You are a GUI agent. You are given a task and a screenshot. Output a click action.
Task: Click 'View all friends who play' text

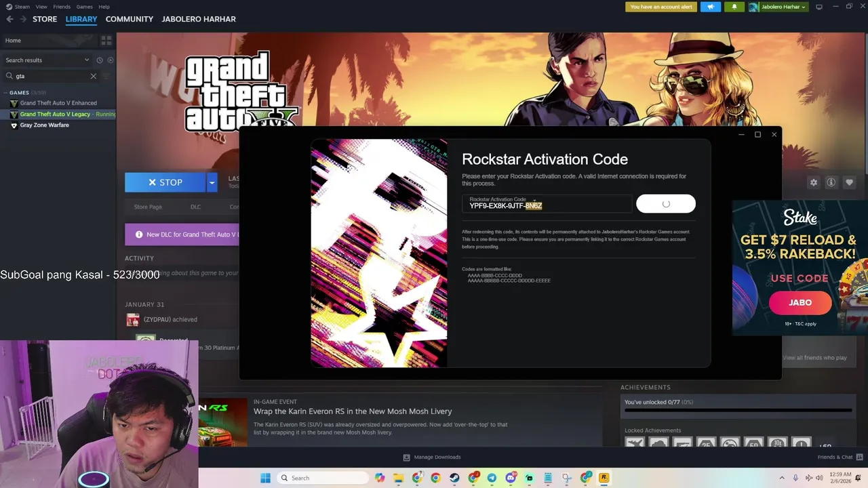(x=814, y=358)
